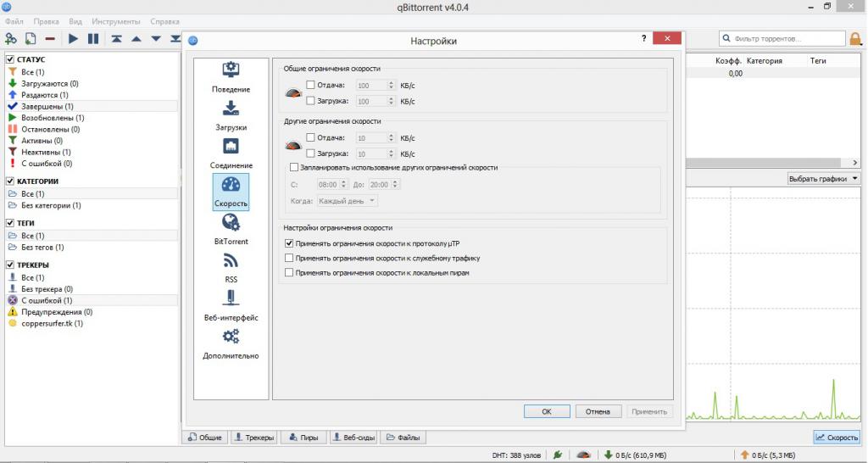Screen dimensions: 868x463
Task: Toggle Запланировать использование других ограничений checkbox
Action: [294, 167]
